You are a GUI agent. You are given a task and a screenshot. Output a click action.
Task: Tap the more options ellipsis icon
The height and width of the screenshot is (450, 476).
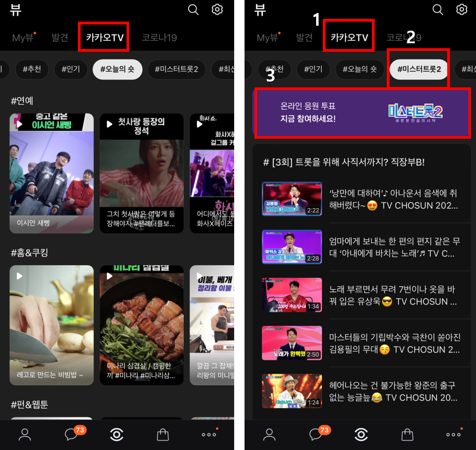point(209,434)
